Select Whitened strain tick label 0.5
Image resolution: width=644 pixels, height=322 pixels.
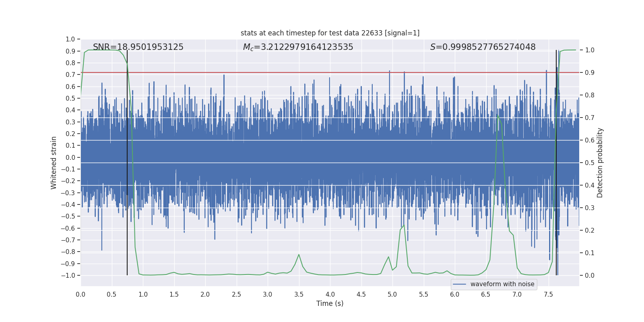70,98
